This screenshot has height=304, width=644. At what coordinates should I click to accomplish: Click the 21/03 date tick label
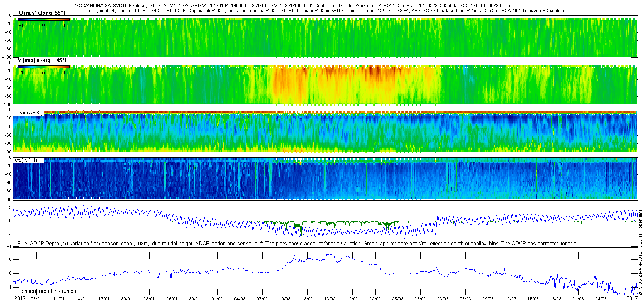(x=578, y=299)
